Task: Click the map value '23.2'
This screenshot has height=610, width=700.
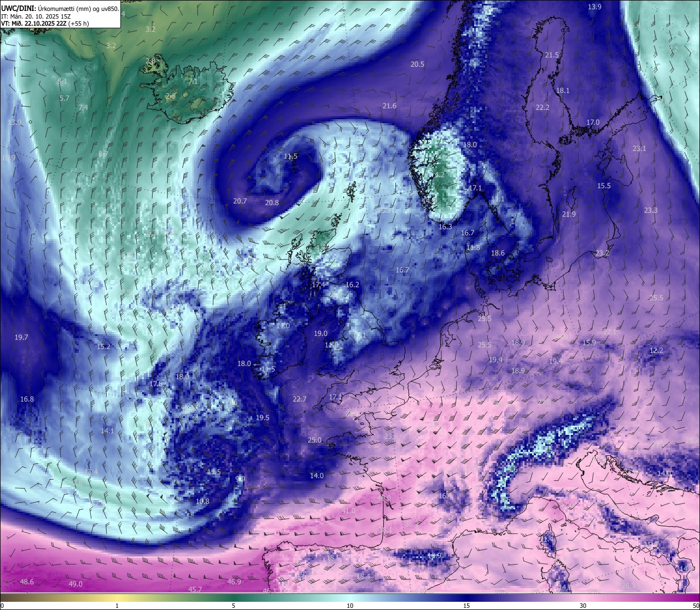Action: click(602, 253)
